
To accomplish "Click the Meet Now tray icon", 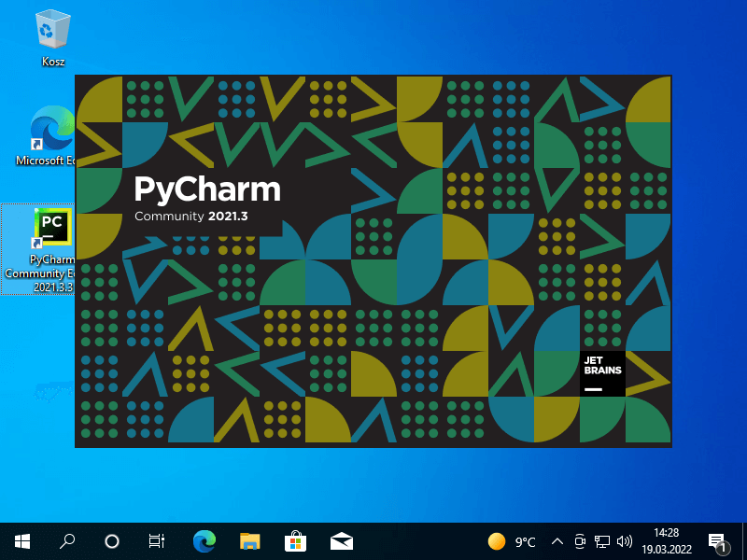I will [580, 541].
